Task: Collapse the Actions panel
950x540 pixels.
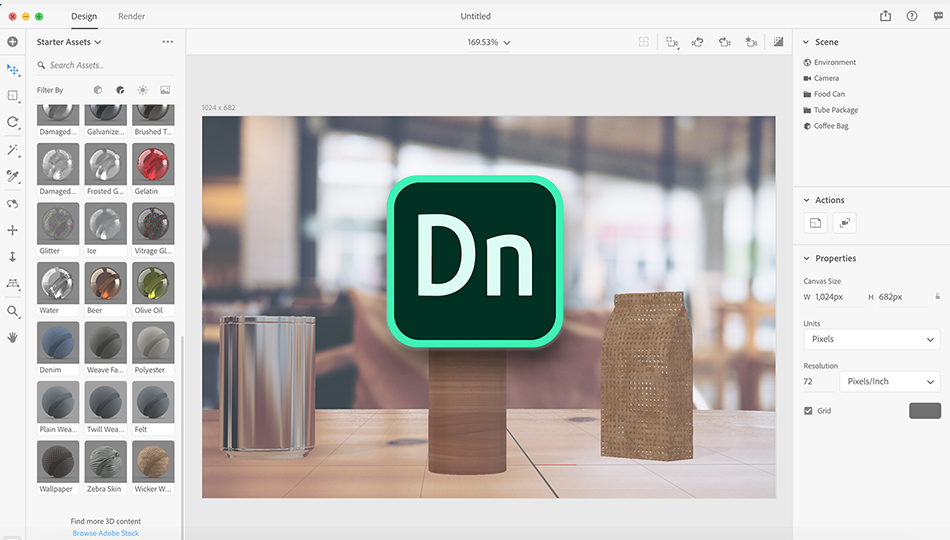Action: (806, 200)
